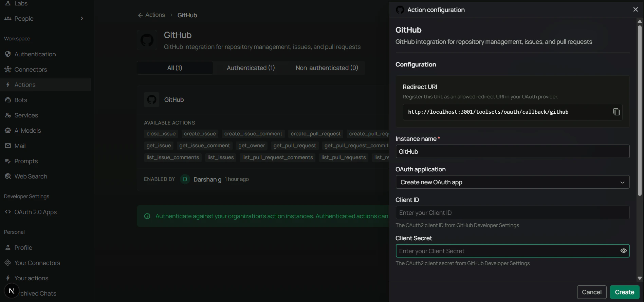Click the panel vertical scrollbar thumb
644x302 pixels.
click(640, 110)
